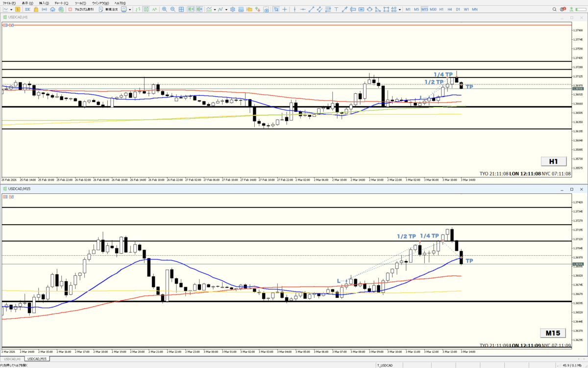Draw a horizontal line
Image resolution: width=588 pixels, height=368 pixels.
[303, 9]
